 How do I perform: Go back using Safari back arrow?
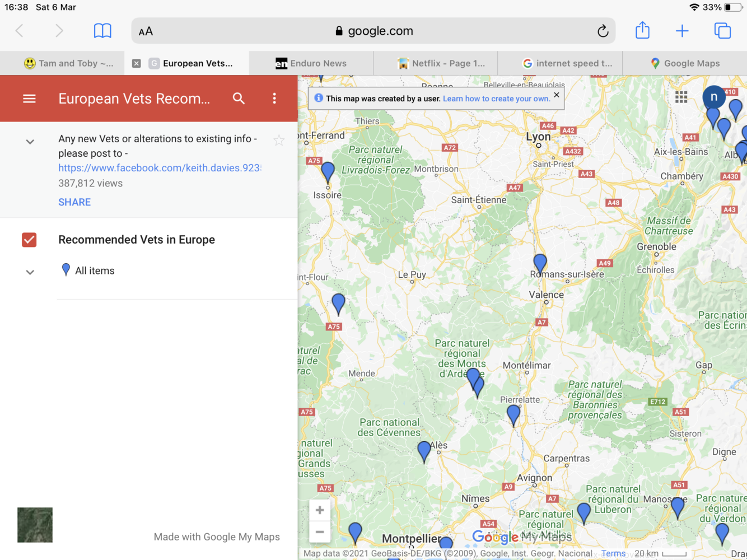click(x=20, y=31)
